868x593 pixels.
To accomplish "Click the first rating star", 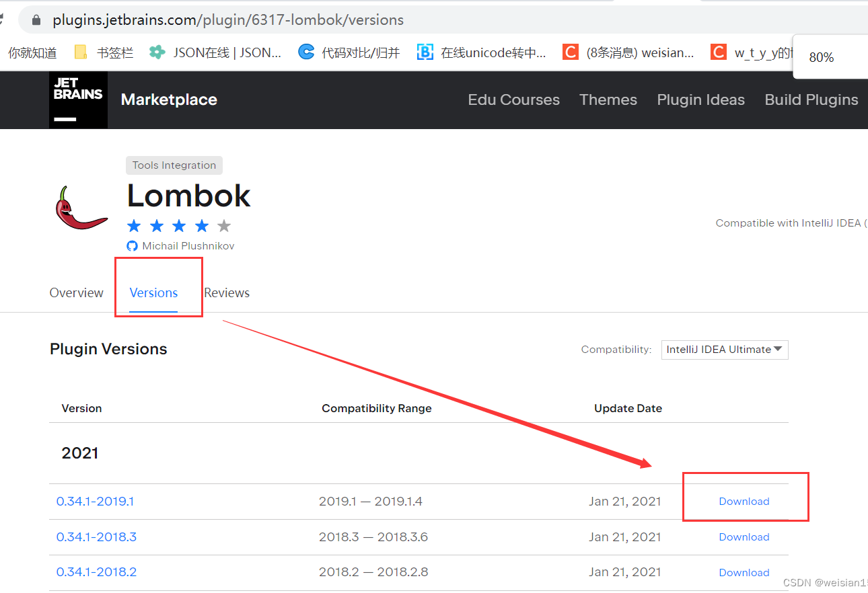I will pyautogui.click(x=135, y=225).
